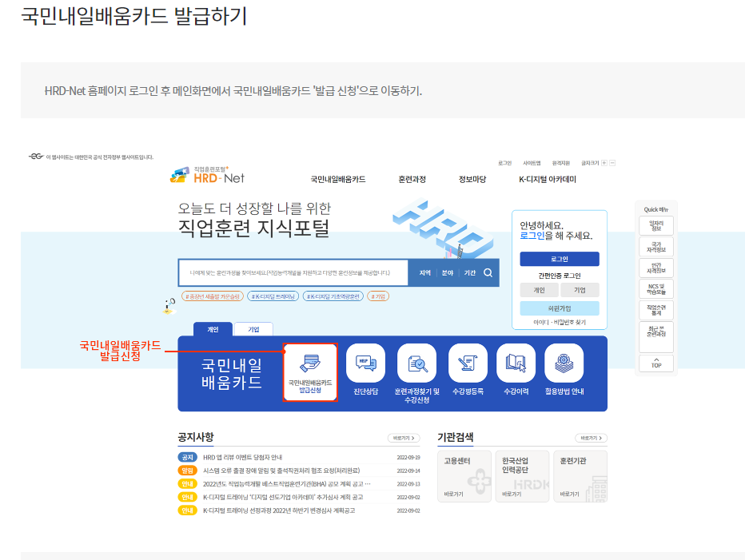Viewport: 745px width, 560px height.
Task: Click the blue 로그인 button
Action: (560, 259)
